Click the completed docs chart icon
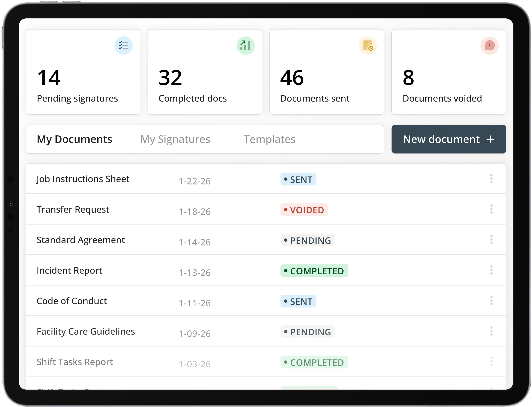The height and width of the screenshot is (407, 532). [x=245, y=46]
